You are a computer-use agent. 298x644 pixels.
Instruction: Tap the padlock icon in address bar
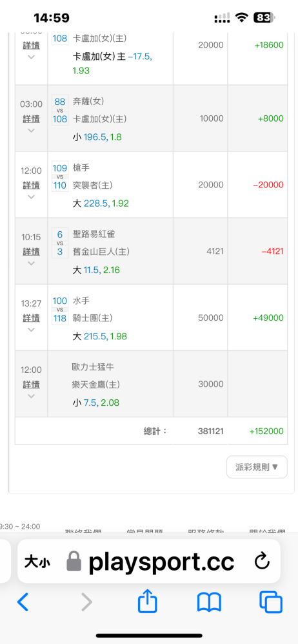pos(75,561)
